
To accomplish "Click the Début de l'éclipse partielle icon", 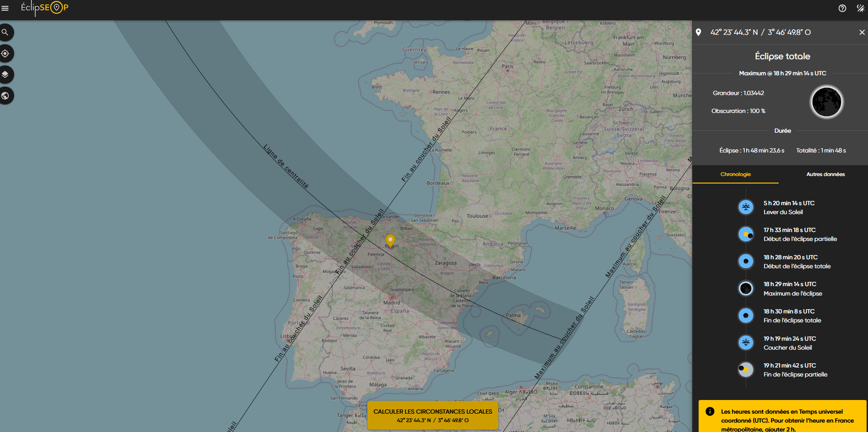I will point(746,234).
